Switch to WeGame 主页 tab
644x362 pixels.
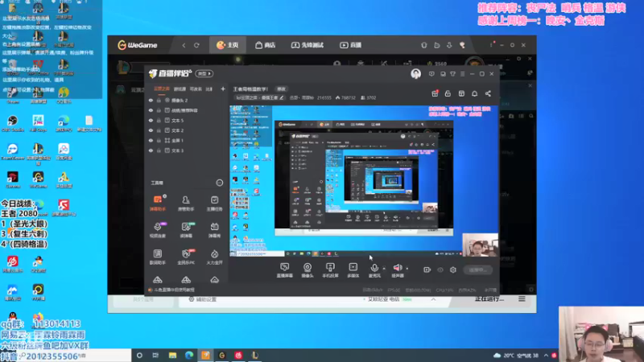tap(228, 45)
